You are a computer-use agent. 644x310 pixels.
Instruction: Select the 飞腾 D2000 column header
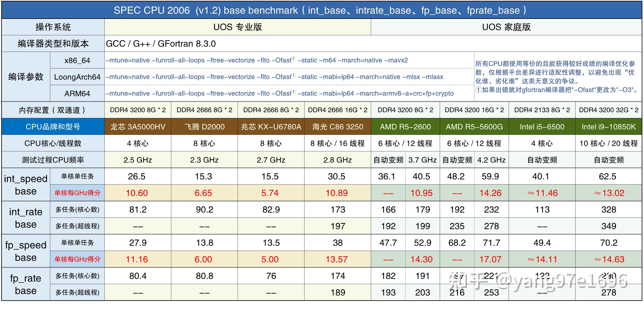[x=204, y=127]
